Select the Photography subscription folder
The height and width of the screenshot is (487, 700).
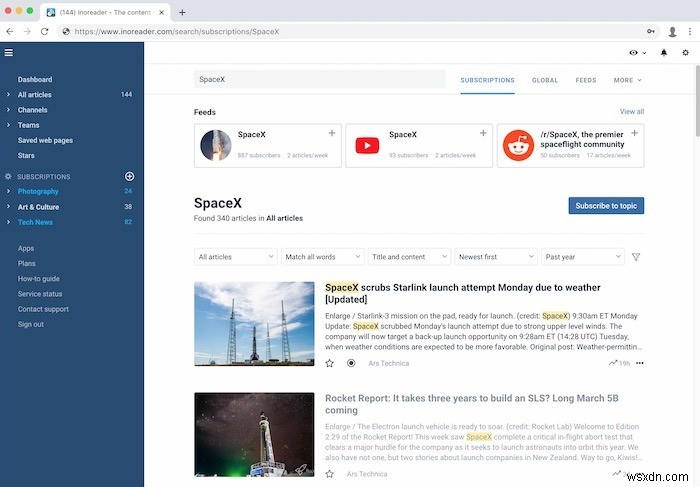pyautogui.click(x=38, y=191)
